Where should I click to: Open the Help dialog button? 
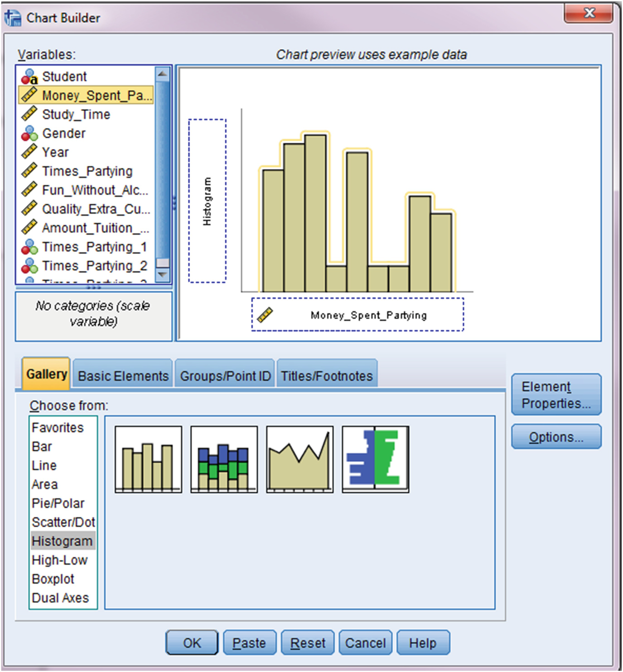(423, 643)
